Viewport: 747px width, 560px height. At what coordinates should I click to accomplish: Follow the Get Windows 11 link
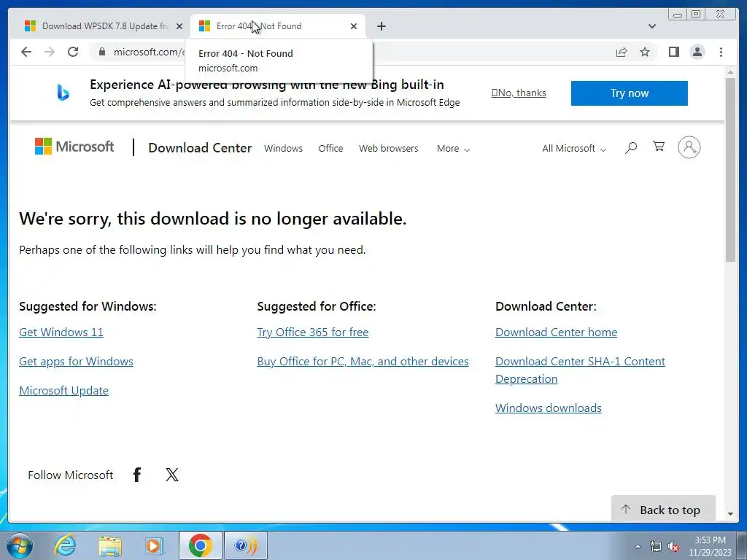pyautogui.click(x=61, y=332)
